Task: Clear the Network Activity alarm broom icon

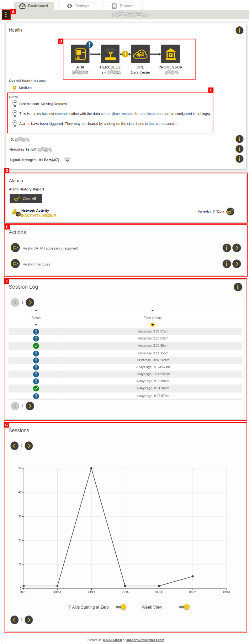Action: (230, 212)
